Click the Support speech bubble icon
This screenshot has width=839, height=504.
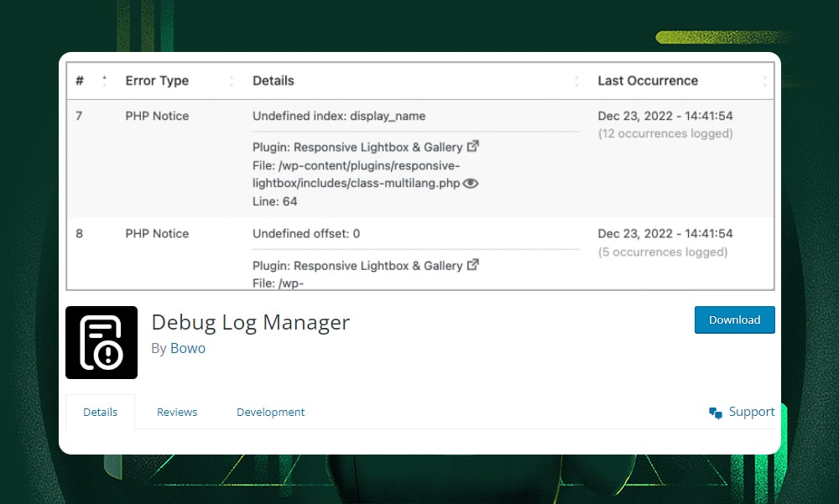click(715, 413)
